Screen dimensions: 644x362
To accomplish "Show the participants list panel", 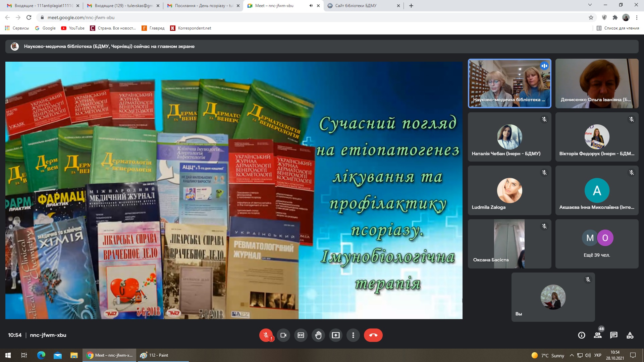I will click(598, 335).
